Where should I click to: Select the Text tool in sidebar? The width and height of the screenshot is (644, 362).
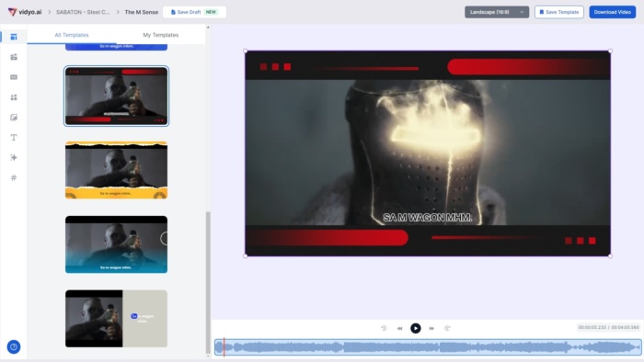[x=14, y=137]
